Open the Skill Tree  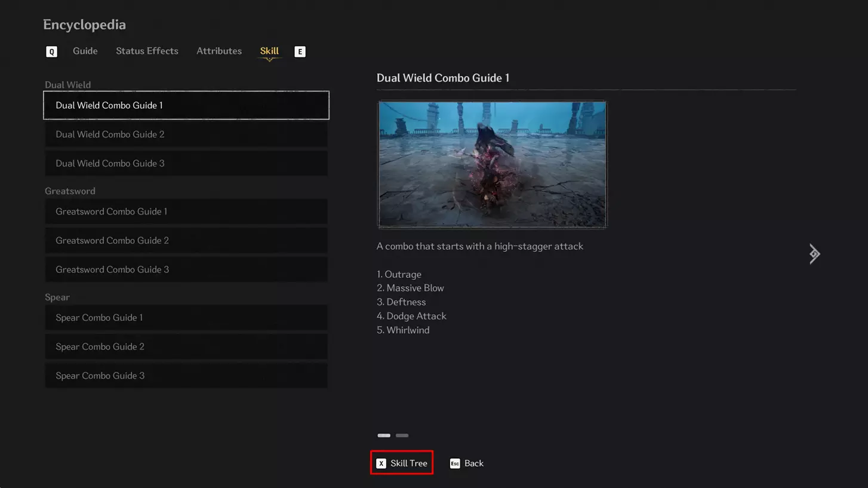[402, 463]
